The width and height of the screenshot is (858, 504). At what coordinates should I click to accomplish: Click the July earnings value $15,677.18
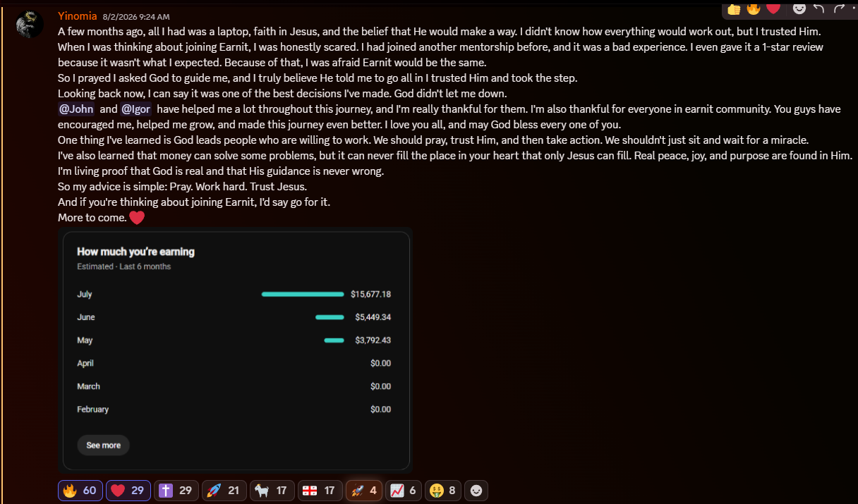point(370,294)
